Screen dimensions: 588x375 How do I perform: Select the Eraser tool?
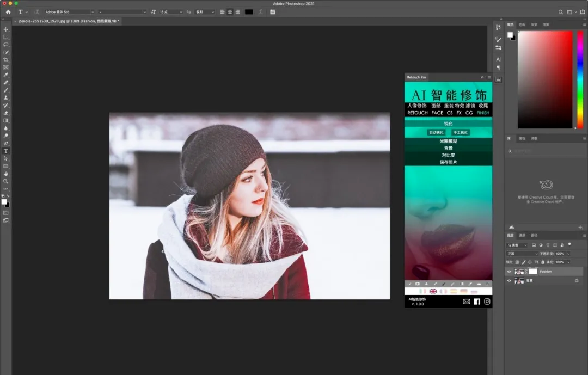click(6, 113)
